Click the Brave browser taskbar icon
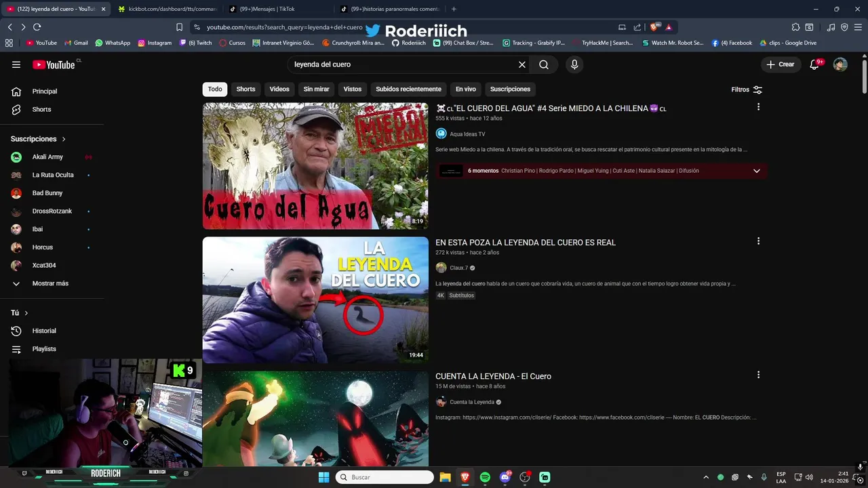This screenshot has width=868, height=488. (465, 477)
